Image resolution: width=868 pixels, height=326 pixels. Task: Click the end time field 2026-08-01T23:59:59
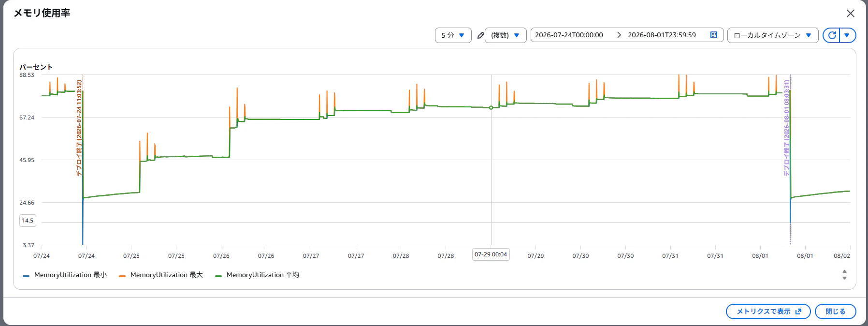point(662,35)
